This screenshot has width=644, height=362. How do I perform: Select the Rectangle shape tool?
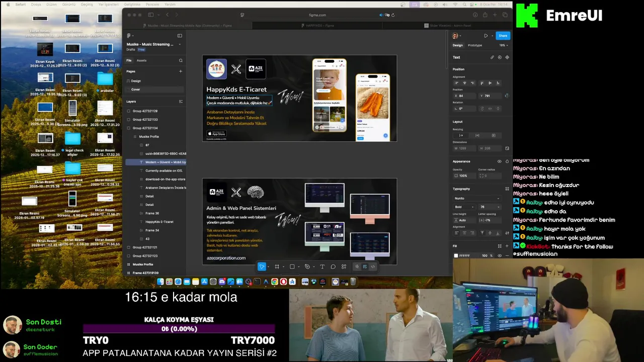(x=292, y=266)
